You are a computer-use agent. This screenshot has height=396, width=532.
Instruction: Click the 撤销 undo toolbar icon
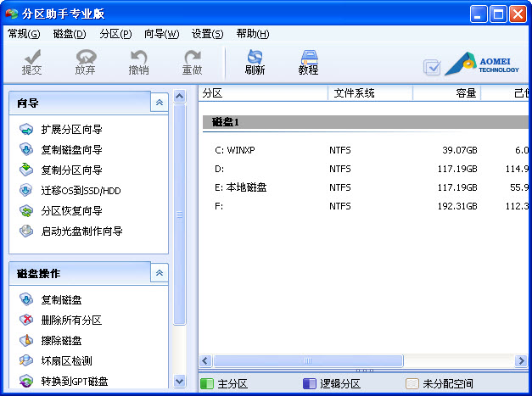pos(138,62)
